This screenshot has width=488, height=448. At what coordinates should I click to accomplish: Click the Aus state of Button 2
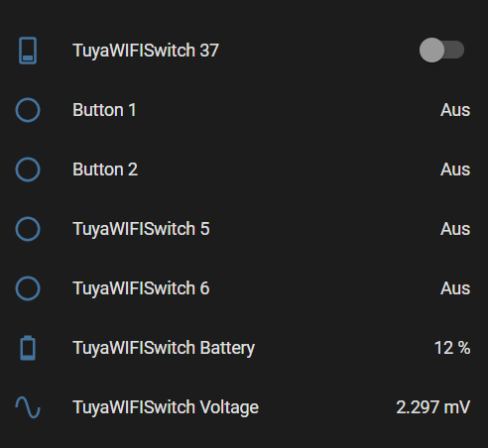pos(455,169)
